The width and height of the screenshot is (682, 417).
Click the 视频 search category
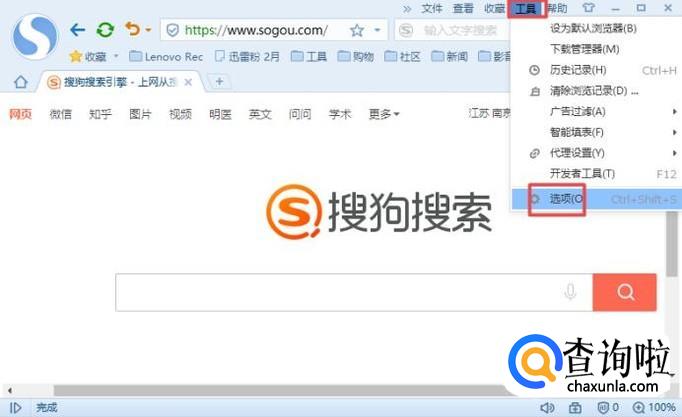click(181, 114)
